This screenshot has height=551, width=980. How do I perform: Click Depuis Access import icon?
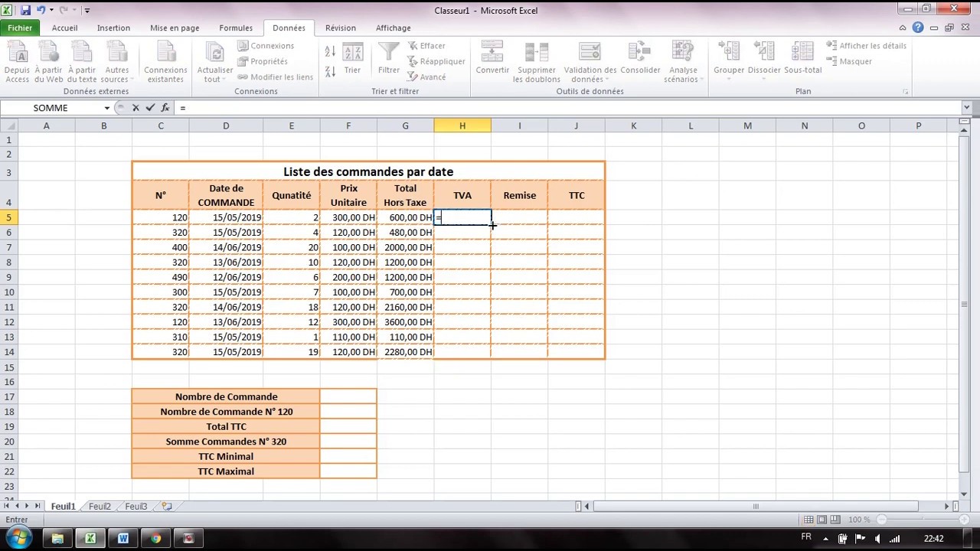pyautogui.click(x=17, y=62)
